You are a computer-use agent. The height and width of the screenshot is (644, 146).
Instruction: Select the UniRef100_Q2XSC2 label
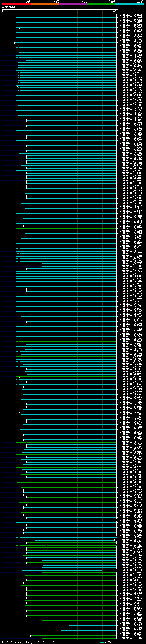coord(131,520)
